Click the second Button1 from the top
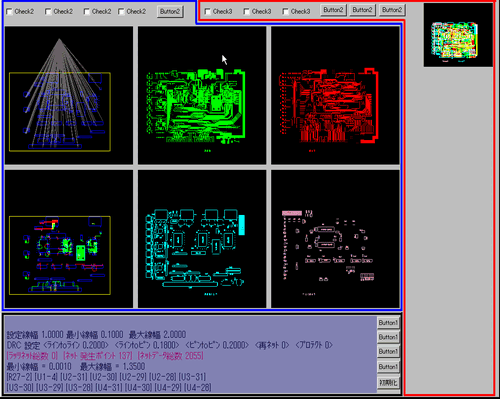 (388, 337)
